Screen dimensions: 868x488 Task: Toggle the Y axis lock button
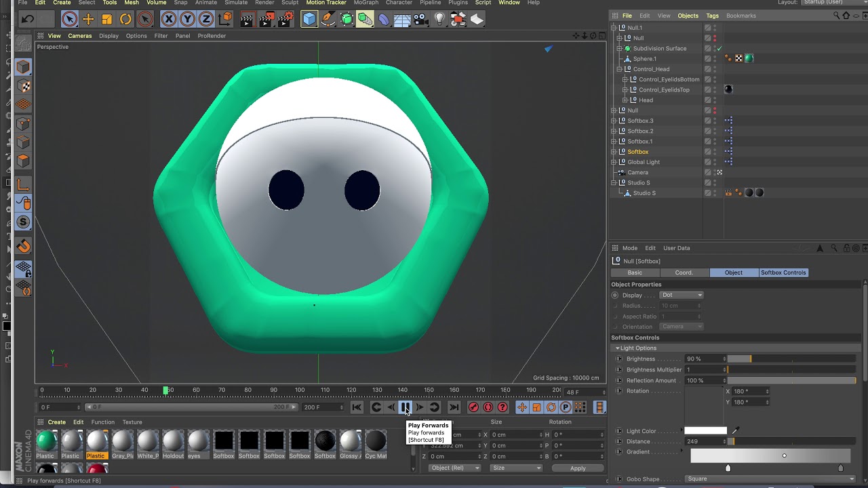coord(187,20)
